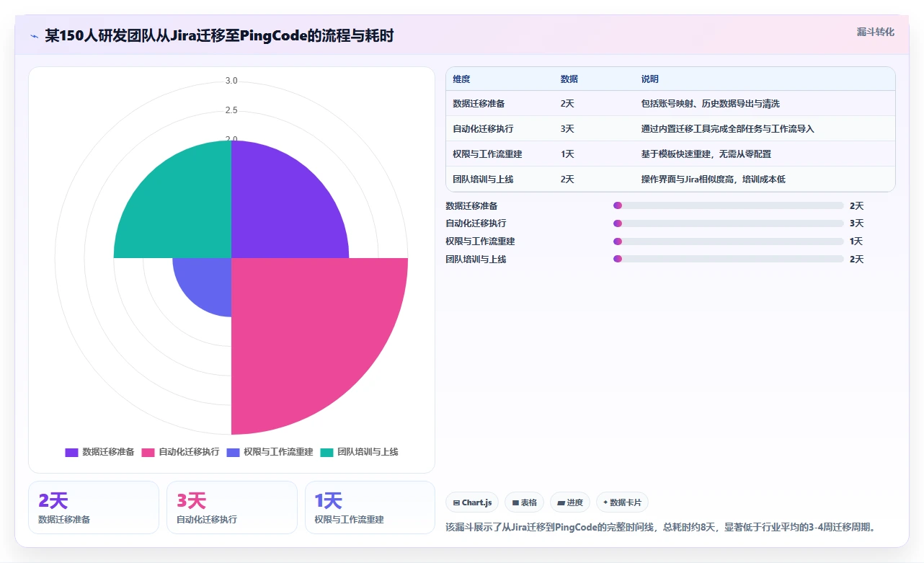Click the 数据迁移准备 progress bar
Image resolution: width=924 pixels, height=563 pixels.
click(728, 205)
